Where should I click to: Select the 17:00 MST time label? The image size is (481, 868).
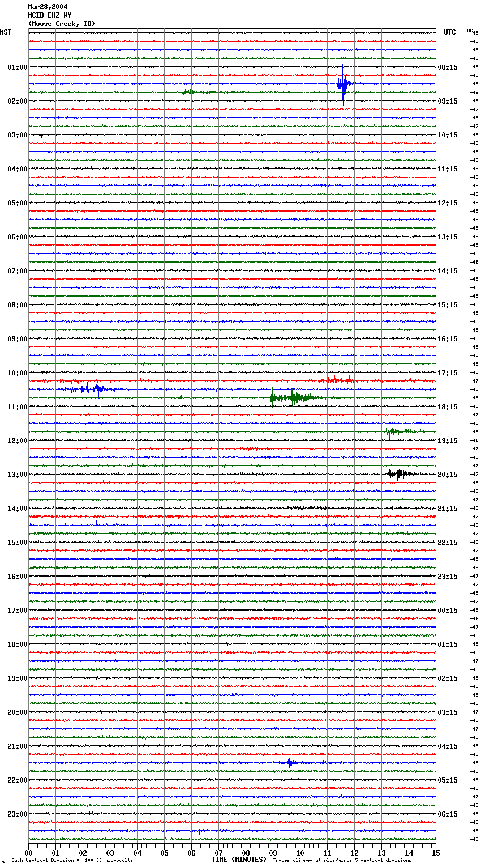[18, 611]
